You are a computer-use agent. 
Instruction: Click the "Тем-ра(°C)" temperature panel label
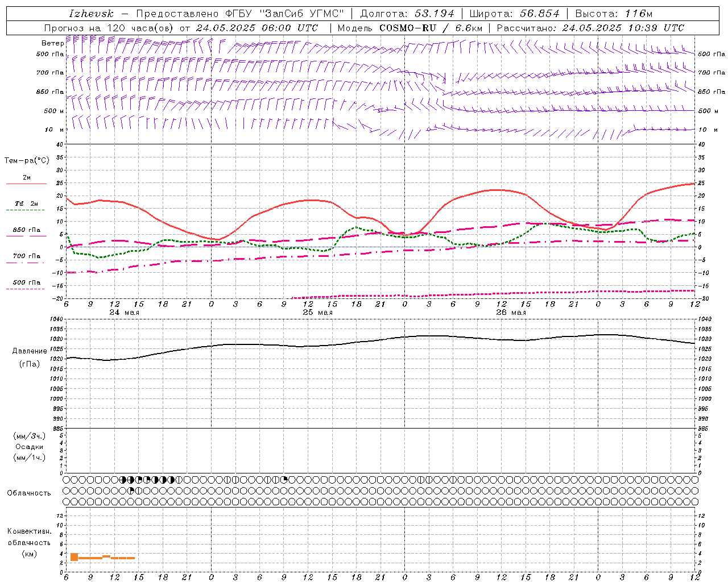click(27, 161)
